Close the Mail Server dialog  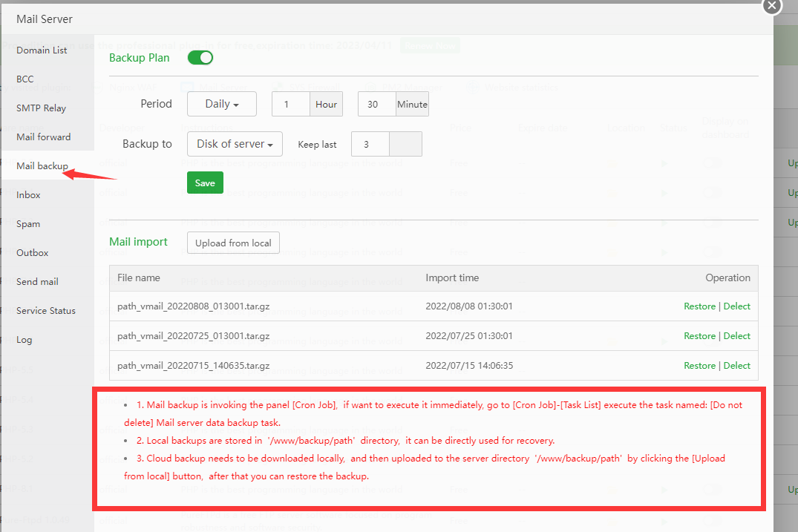pos(771,6)
